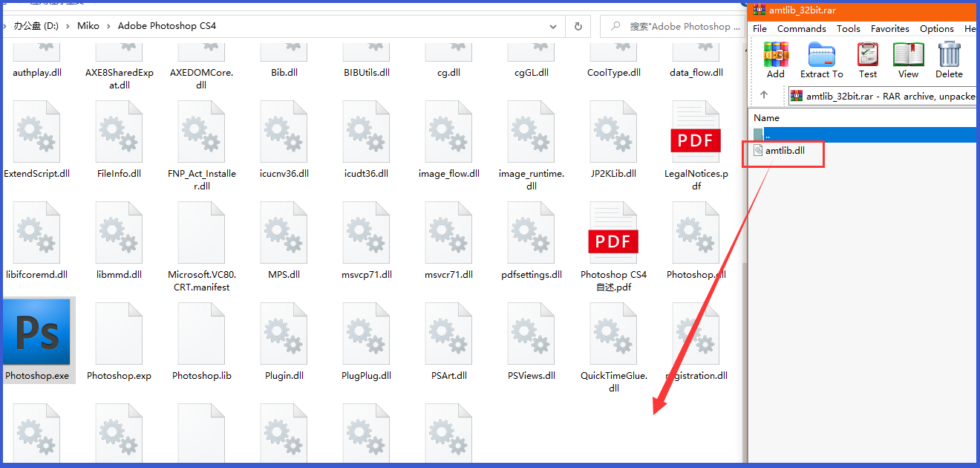Open the Options menu in WinRAR
Image resolution: width=980 pixels, height=468 pixels.
(936, 28)
